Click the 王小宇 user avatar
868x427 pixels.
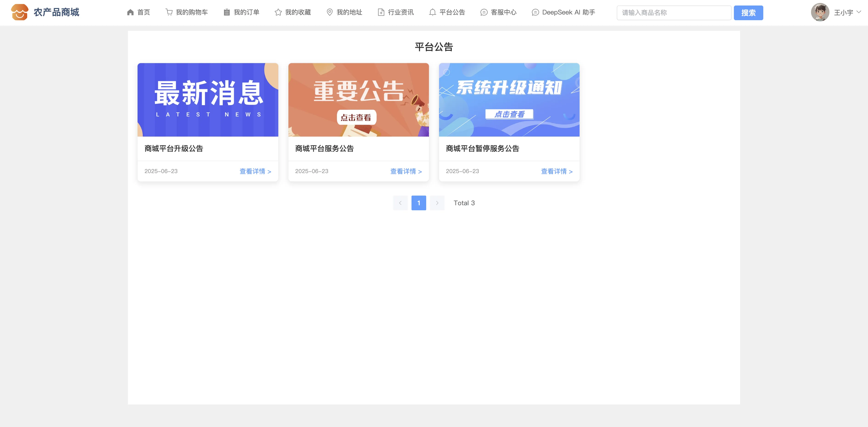coord(820,12)
